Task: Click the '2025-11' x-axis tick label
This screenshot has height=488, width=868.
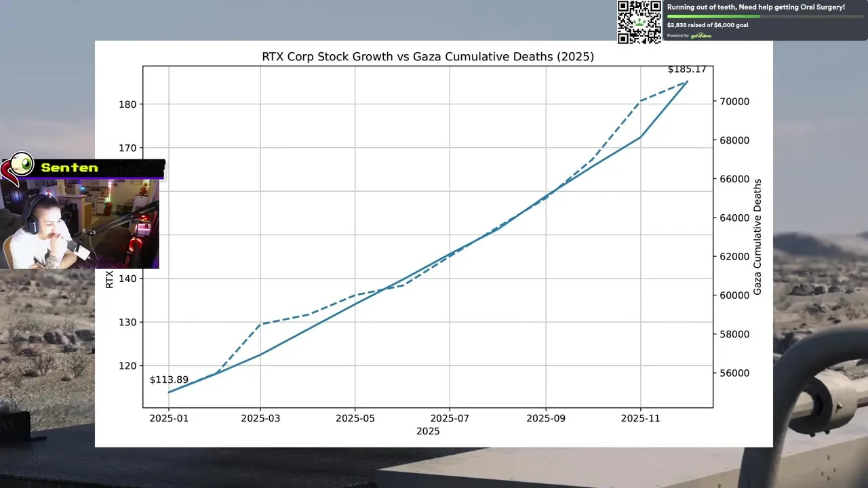Action: tap(641, 418)
